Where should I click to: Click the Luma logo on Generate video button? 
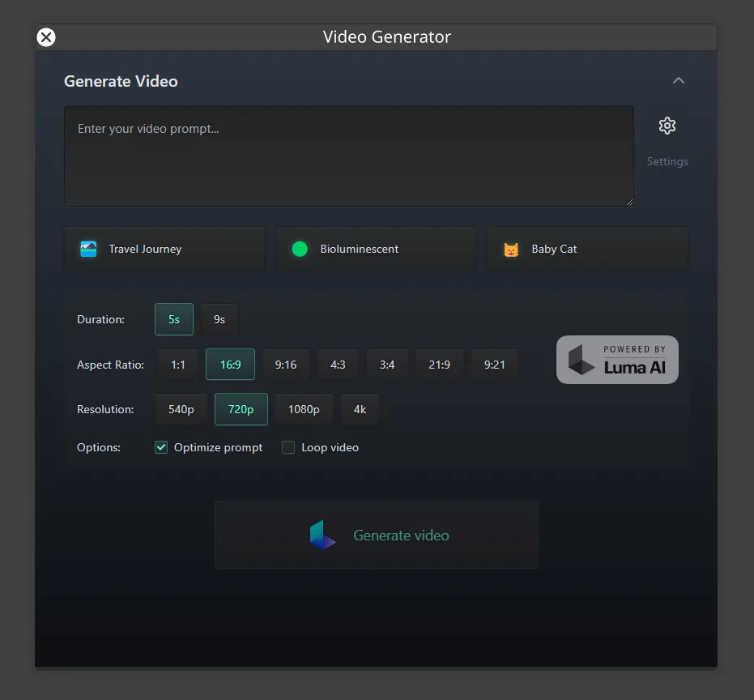323,534
